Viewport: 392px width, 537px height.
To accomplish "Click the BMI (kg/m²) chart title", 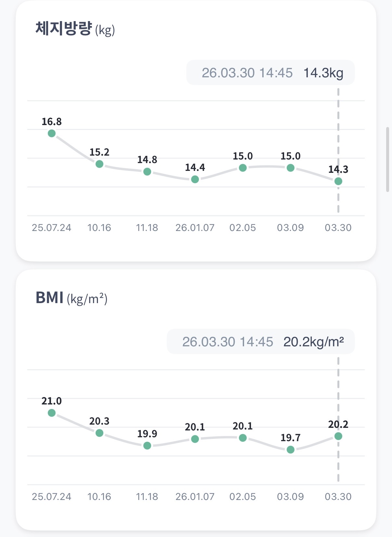I will (x=71, y=298).
